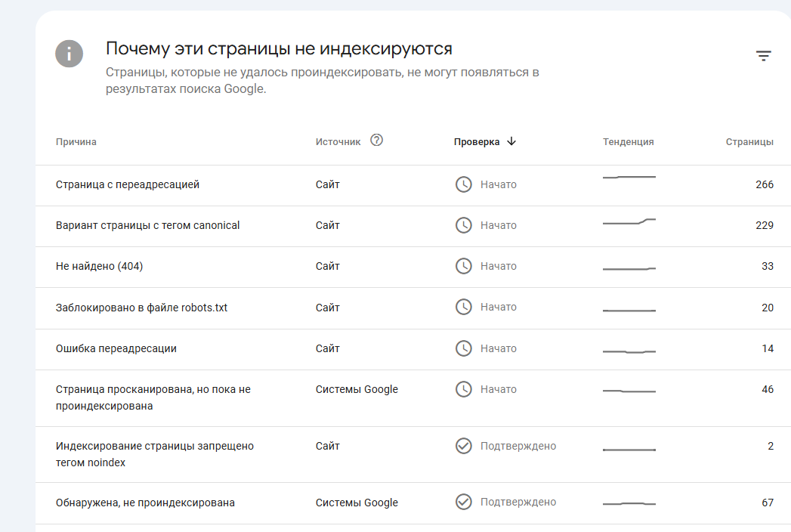Image resolution: width=791 pixels, height=532 pixels.
Task: Sort table by Проверка column header
Action: tap(477, 142)
